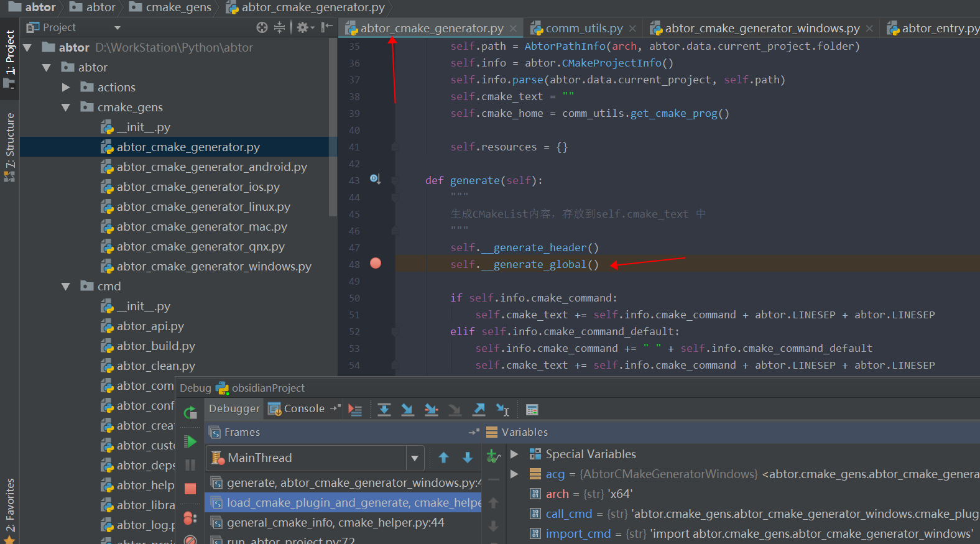This screenshot has height=544, width=980.
Task: Open the MainThread thread dropdown
Action: [x=415, y=458]
